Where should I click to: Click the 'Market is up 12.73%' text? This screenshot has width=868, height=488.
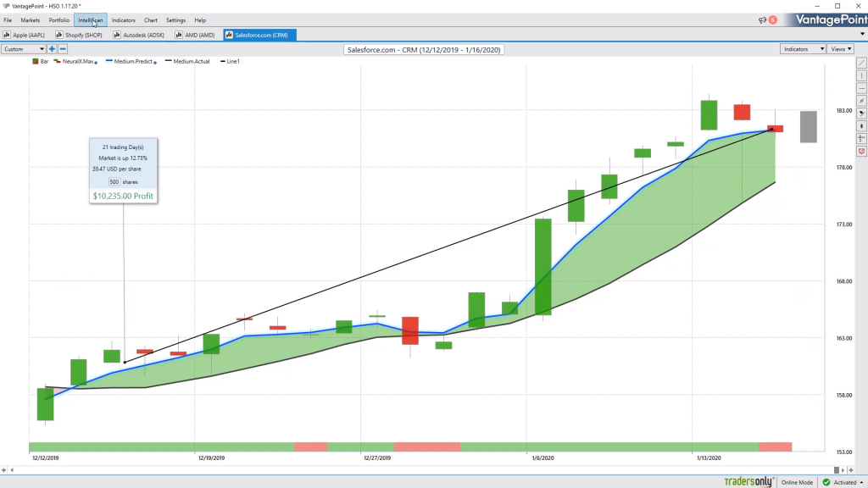[x=123, y=158]
